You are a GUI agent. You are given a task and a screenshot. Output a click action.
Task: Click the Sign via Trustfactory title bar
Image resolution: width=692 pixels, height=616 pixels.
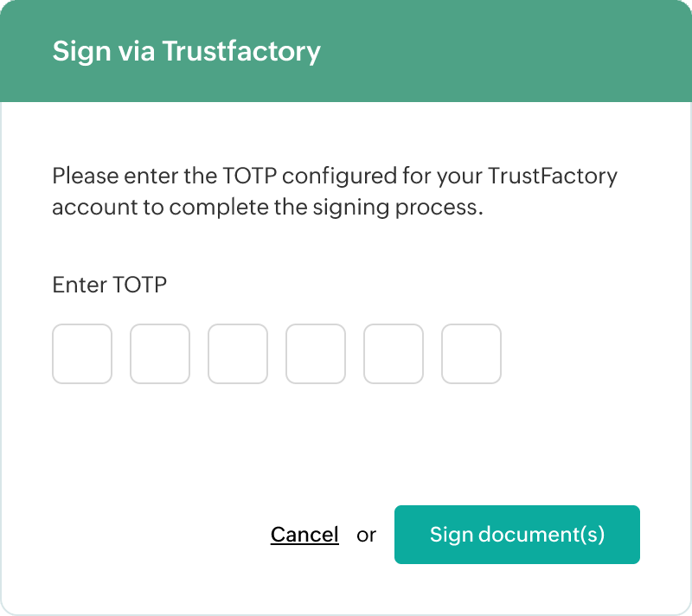point(187,51)
